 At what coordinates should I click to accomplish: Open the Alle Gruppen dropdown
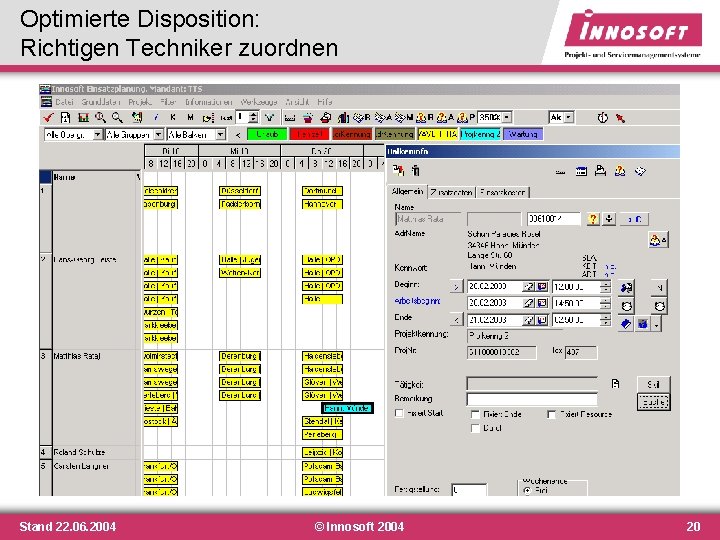coord(158,135)
